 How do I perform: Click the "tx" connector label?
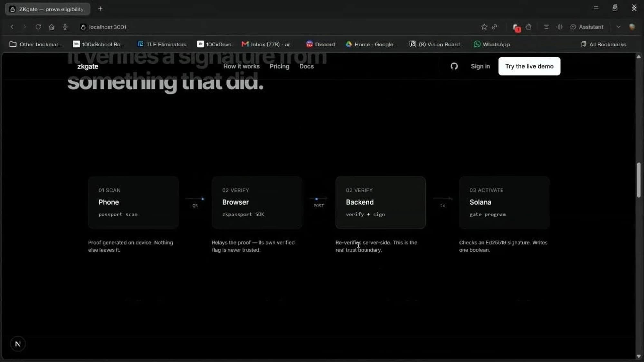pos(442,206)
